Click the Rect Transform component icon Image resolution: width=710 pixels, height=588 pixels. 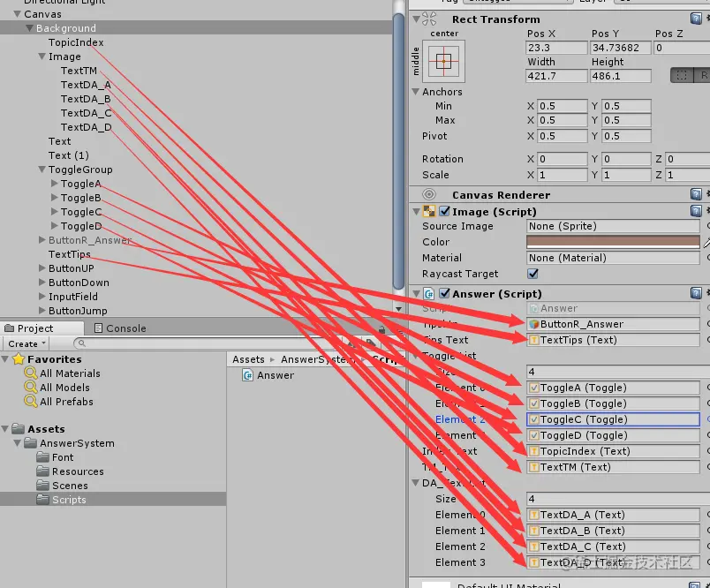tap(429, 19)
